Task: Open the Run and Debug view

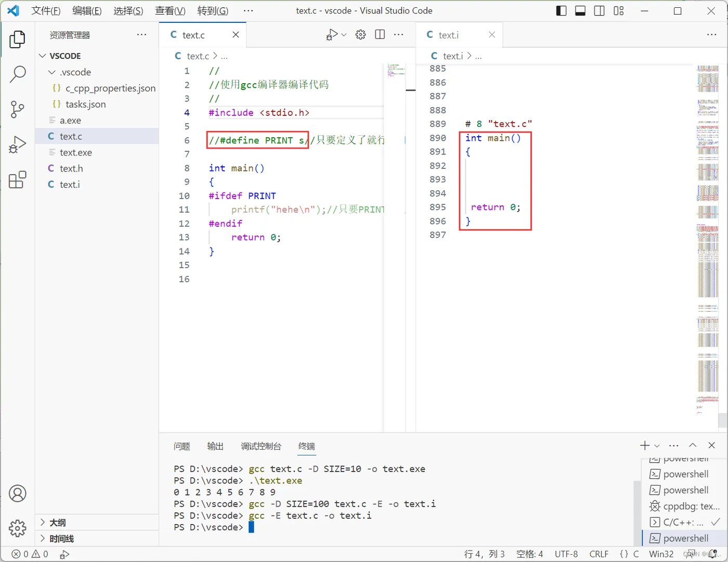Action: tap(17, 145)
